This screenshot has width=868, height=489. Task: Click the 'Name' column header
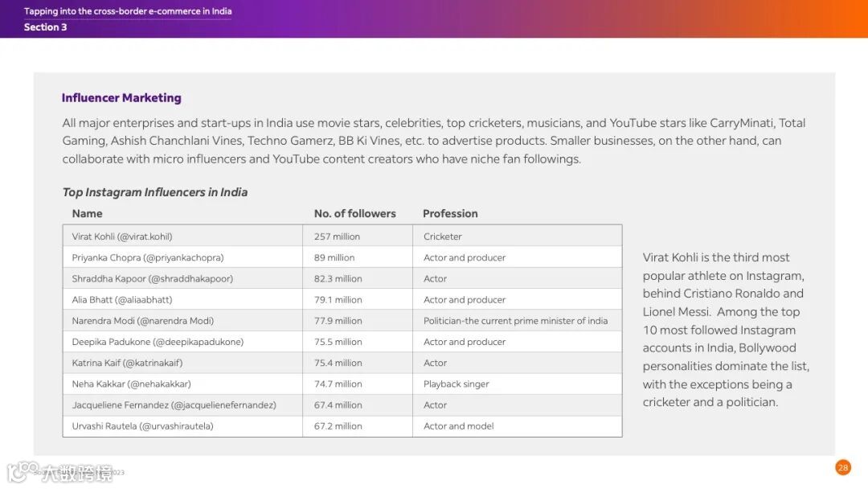coord(87,214)
